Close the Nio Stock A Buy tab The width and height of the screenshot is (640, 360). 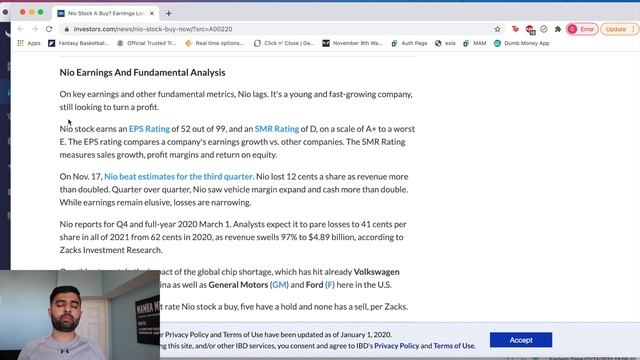pyautogui.click(x=152, y=13)
